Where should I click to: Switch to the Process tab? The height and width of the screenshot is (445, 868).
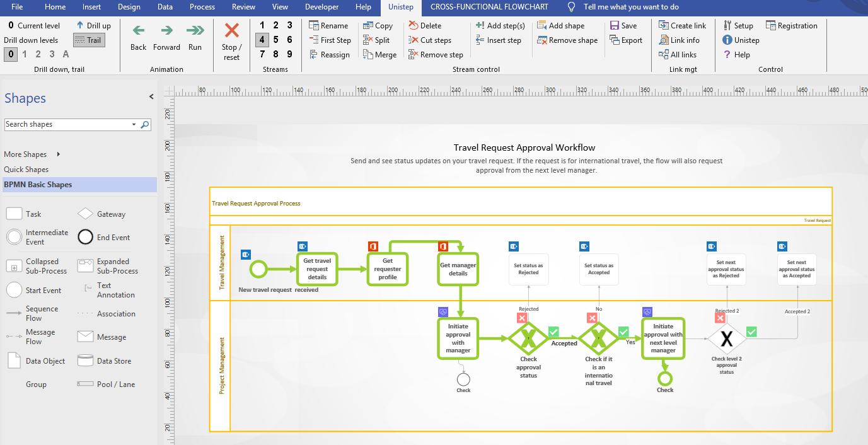[x=202, y=7]
